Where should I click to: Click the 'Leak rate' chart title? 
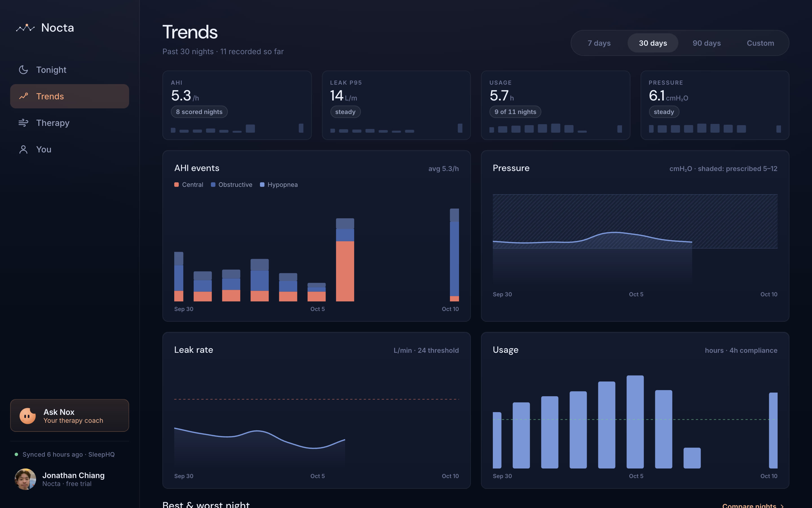click(194, 350)
